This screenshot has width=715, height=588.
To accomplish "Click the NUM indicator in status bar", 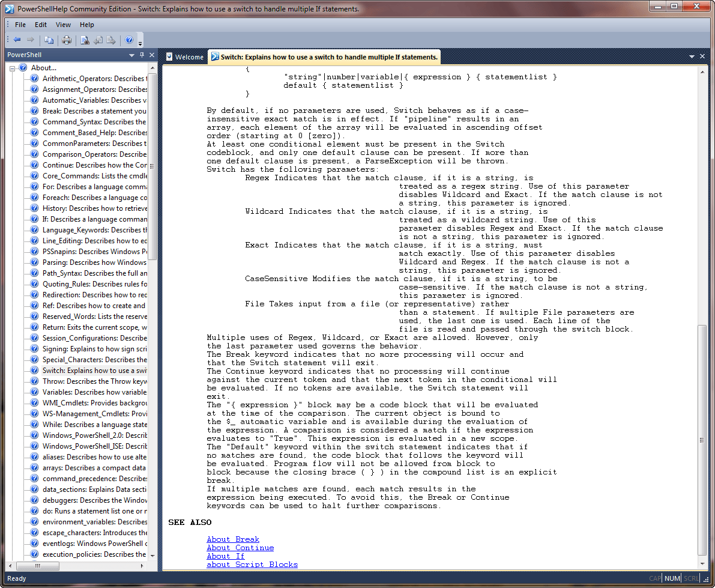I will point(672,578).
